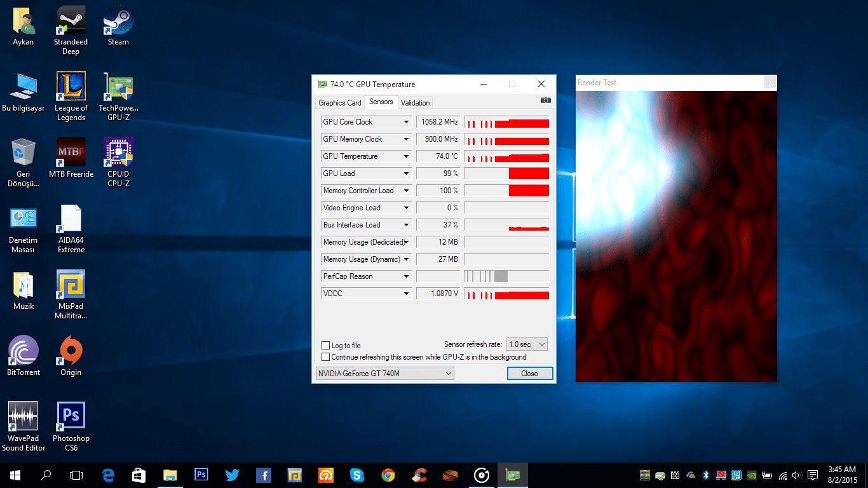Open the GPU Memory Clock sensor dropdown
This screenshot has height=488, width=868.
(x=407, y=139)
